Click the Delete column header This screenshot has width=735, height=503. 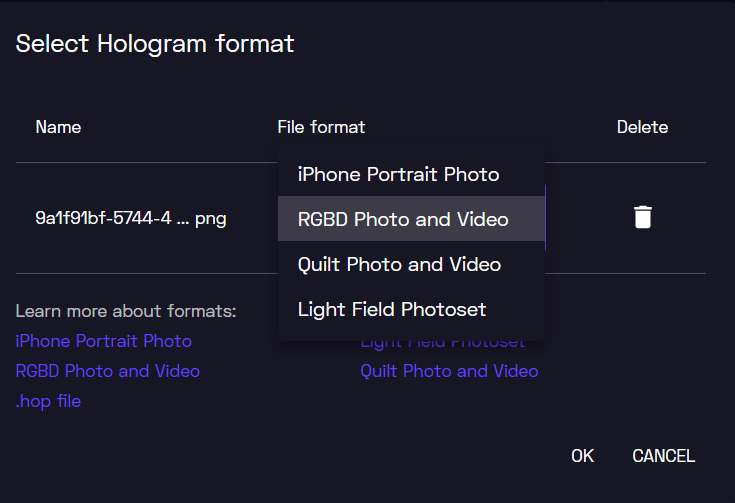pos(642,127)
